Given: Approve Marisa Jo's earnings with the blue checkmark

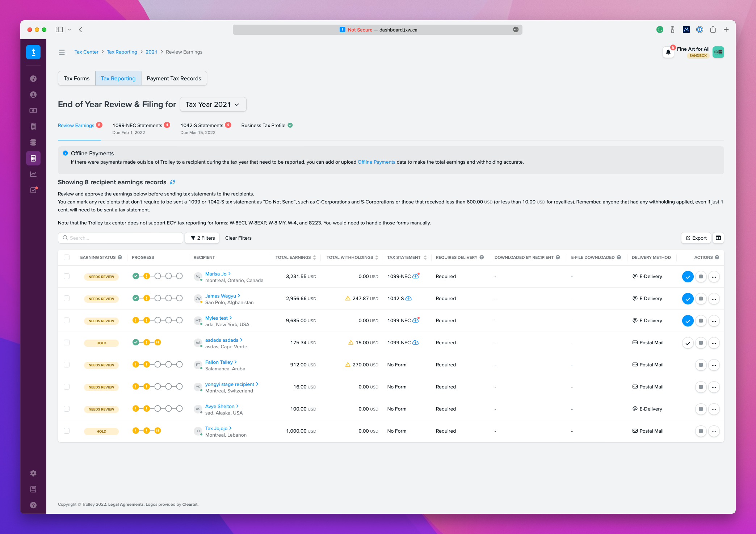Looking at the screenshot, I should tap(688, 277).
